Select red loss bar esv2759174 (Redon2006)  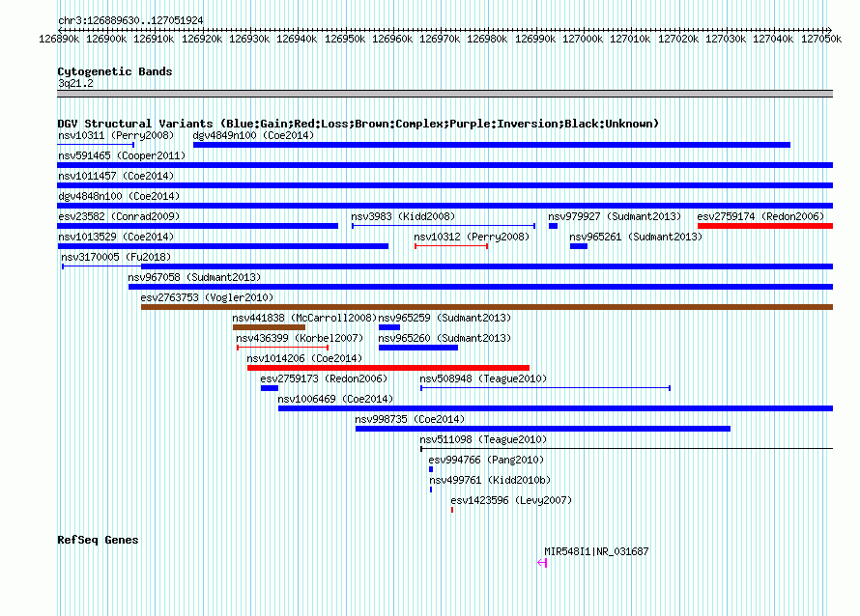765,226
